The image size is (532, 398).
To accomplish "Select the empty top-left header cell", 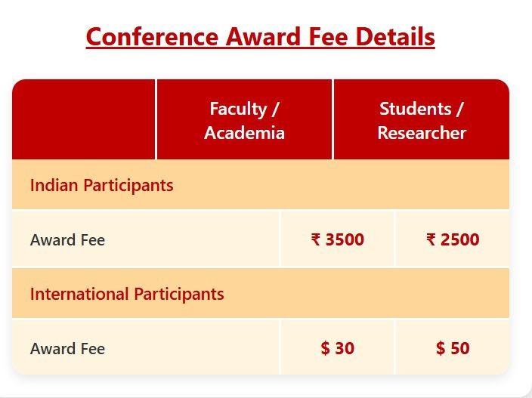I will (x=84, y=119).
